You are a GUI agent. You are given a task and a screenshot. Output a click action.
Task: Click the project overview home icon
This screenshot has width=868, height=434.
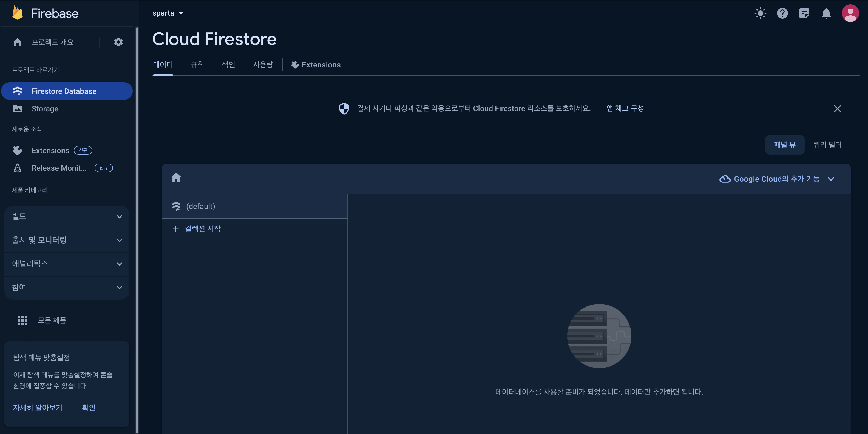pyautogui.click(x=18, y=42)
